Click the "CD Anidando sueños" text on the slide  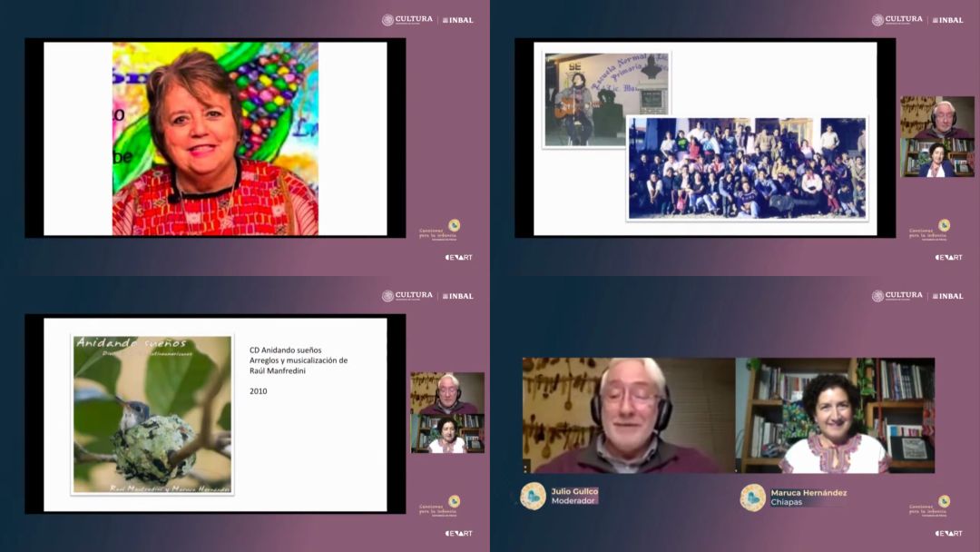[285, 350]
